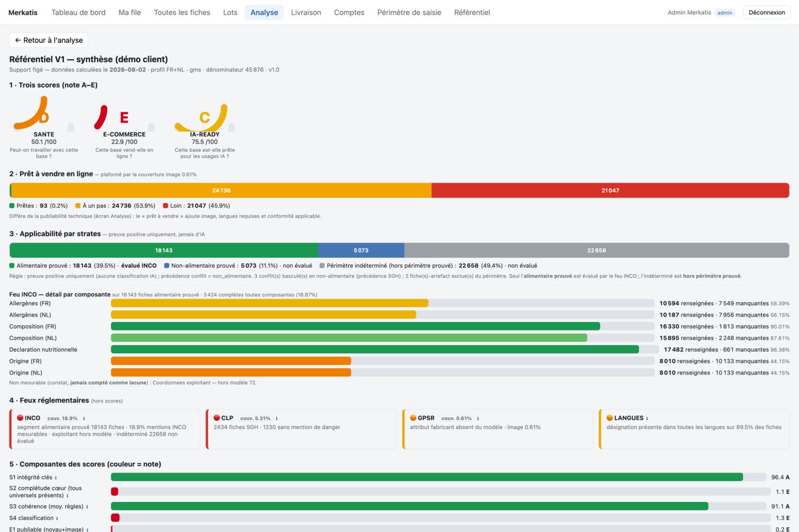Open the GPSR info tooltip icon

[478, 418]
